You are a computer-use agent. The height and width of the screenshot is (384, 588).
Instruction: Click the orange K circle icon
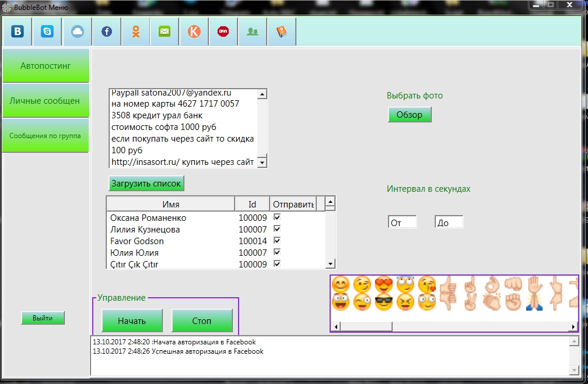[x=194, y=31]
